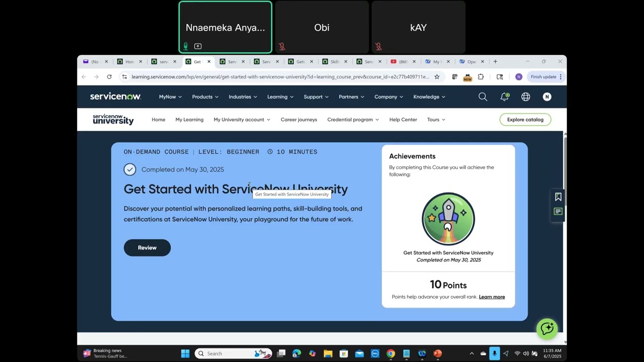This screenshot has width=644, height=362.
Task: Expand the Company menu
Action: click(389, 97)
